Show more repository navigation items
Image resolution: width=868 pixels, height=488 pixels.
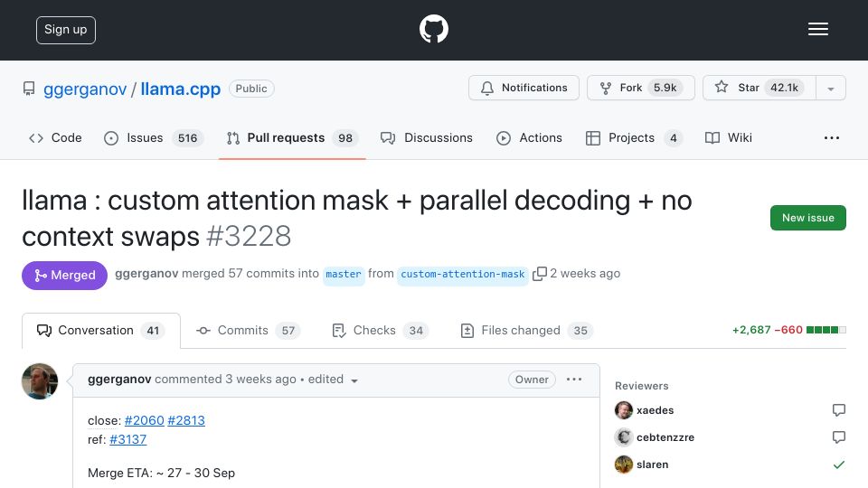point(832,137)
